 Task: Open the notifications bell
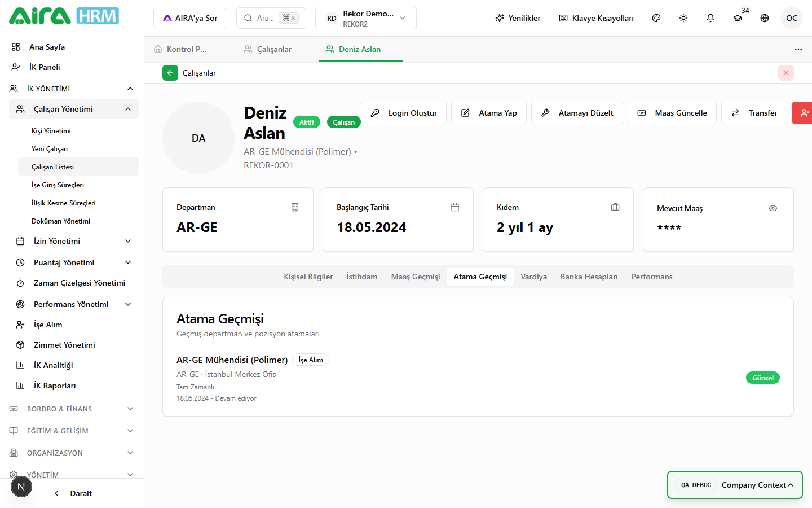tap(710, 18)
